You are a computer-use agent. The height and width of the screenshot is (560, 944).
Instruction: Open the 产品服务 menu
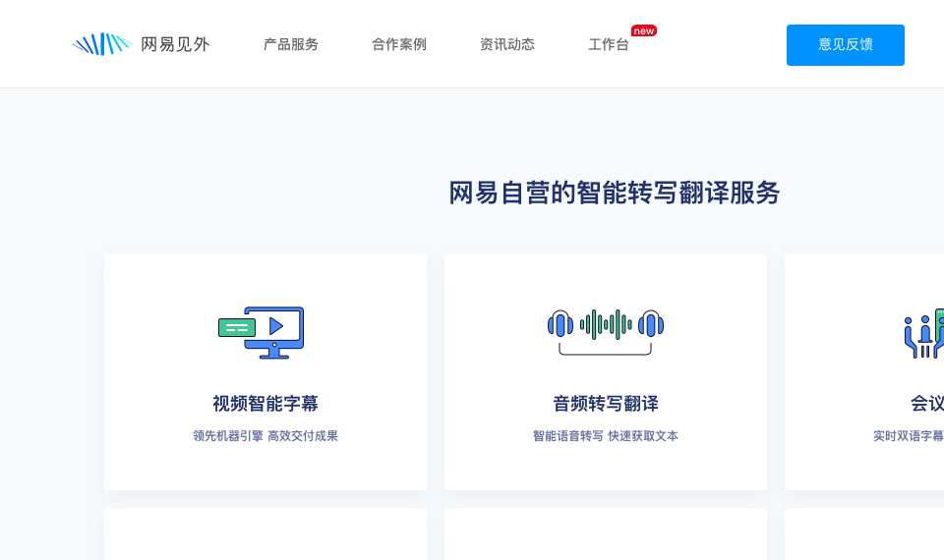291,44
